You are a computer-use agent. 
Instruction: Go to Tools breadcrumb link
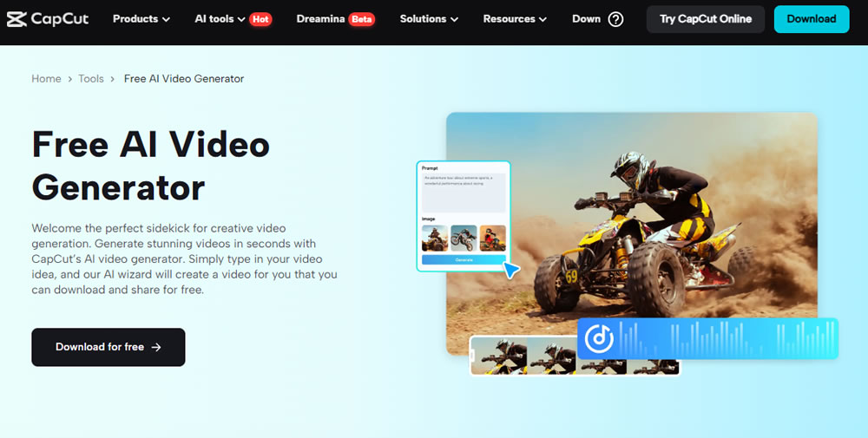pyautogui.click(x=91, y=79)
